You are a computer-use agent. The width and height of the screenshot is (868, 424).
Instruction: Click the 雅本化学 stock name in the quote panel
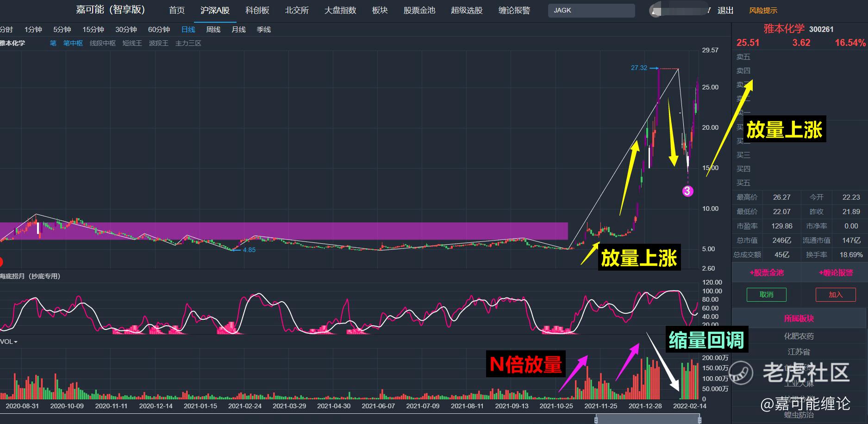784,29
